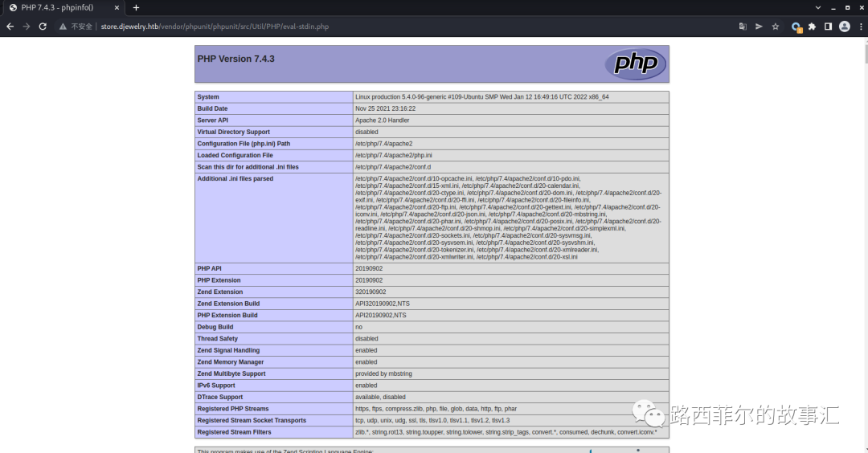Click 'Scan this dir for additional .ini files'
The height and width of the screenshot is (453, 868).
[248, 166]
